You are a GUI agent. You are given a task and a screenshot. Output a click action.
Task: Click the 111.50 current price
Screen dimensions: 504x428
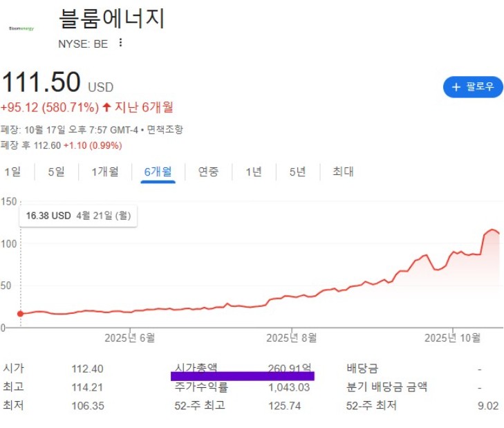[41, 83]
